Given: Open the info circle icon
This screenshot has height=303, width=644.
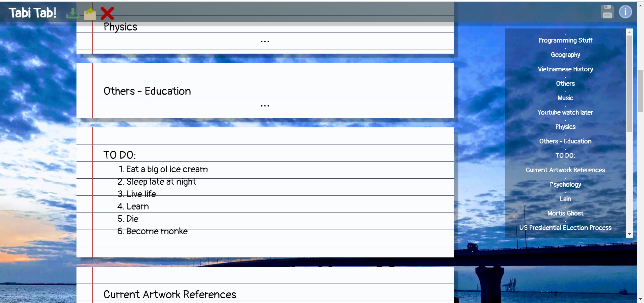Looking at the screenshot, I should point(626,11).
